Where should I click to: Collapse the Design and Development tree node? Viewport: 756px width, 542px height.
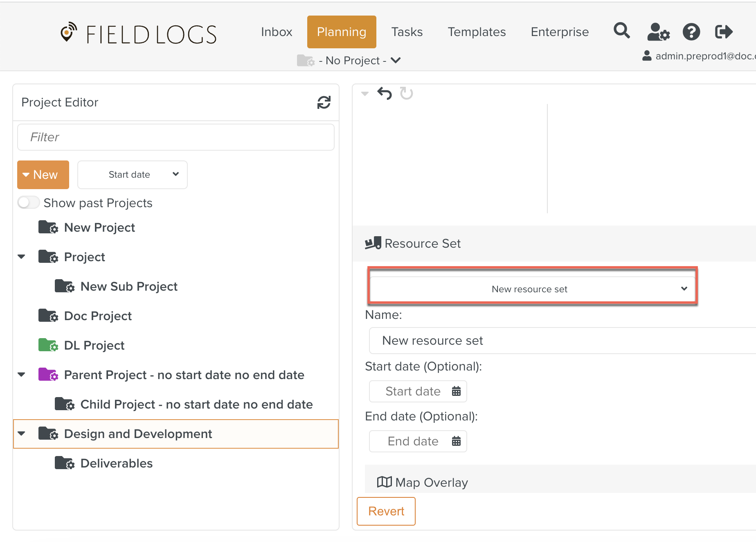[22, 434]
